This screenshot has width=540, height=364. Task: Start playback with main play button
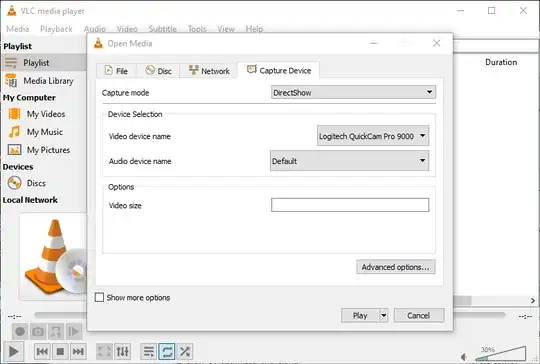click(x=13, y=351)
